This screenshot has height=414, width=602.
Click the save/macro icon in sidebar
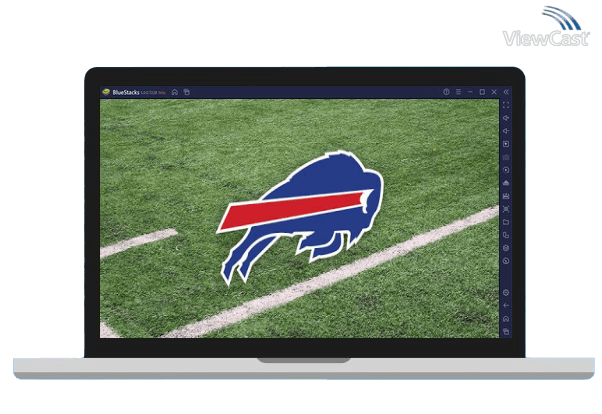click(x=506, y=196)
